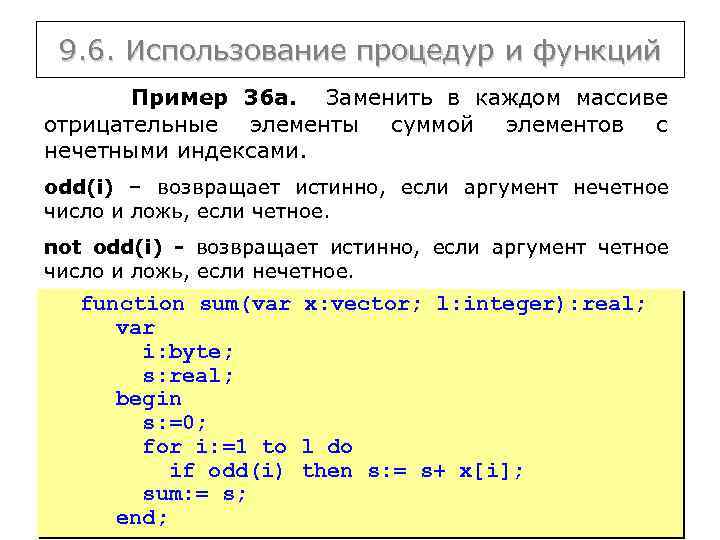Click the text 'число и ложь, если четное.'
The image size is (720, 540).
(187, 212)
